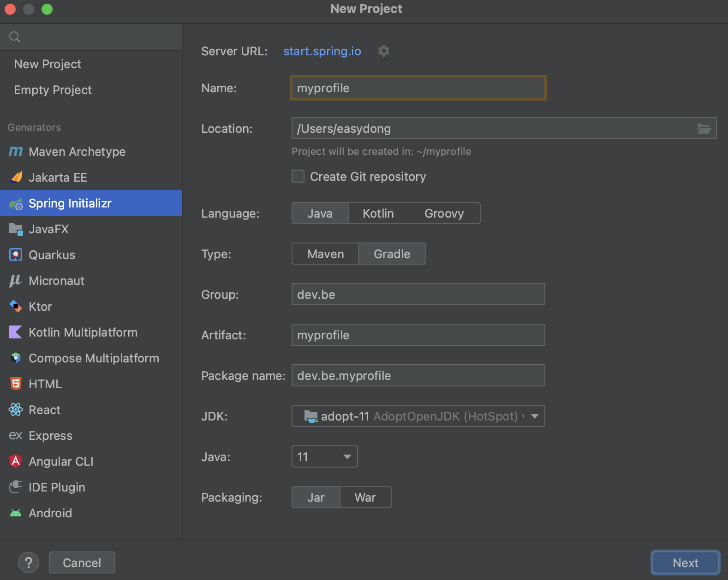Screen dimensions: 728x580
Task: Select Jar packaging
Action: pyautogui.click(x=316, y=497)
